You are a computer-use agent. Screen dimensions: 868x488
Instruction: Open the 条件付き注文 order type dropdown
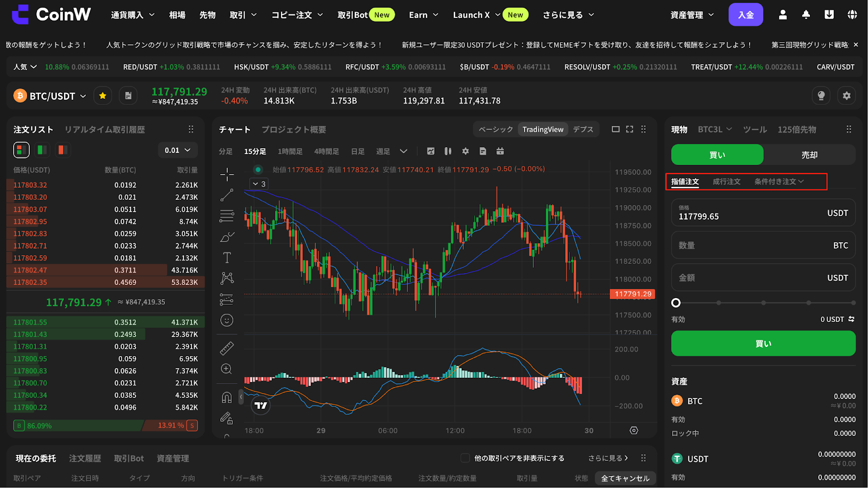[779, 181]
